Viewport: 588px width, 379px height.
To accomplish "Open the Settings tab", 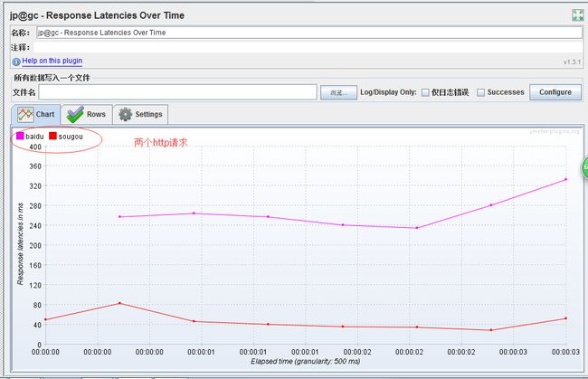I will 140,114.
